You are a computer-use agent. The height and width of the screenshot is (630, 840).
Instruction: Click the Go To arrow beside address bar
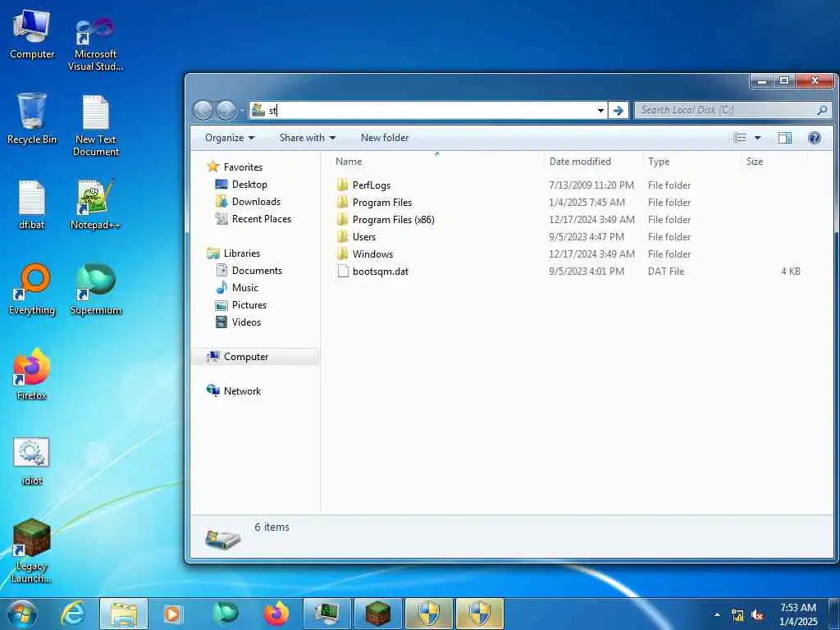[619, 111]
